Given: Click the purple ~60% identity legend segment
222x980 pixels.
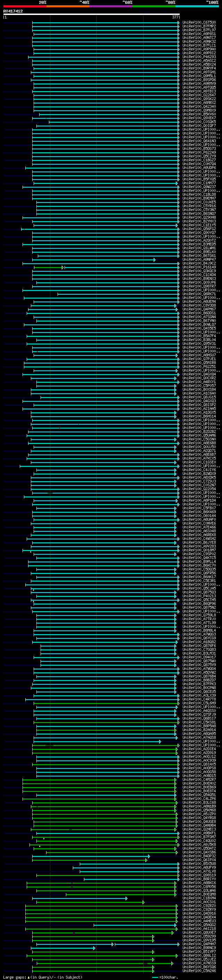Looking at the screenshot, I should pos(111,6).
